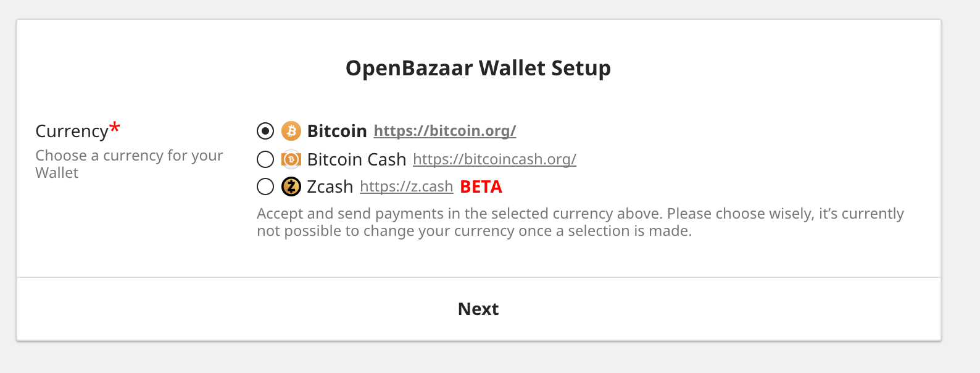Image resolution: width=980 pixels, height=373 pixels.
Task: Click the red BETA label next to Zcash
Action: [482, 186]
